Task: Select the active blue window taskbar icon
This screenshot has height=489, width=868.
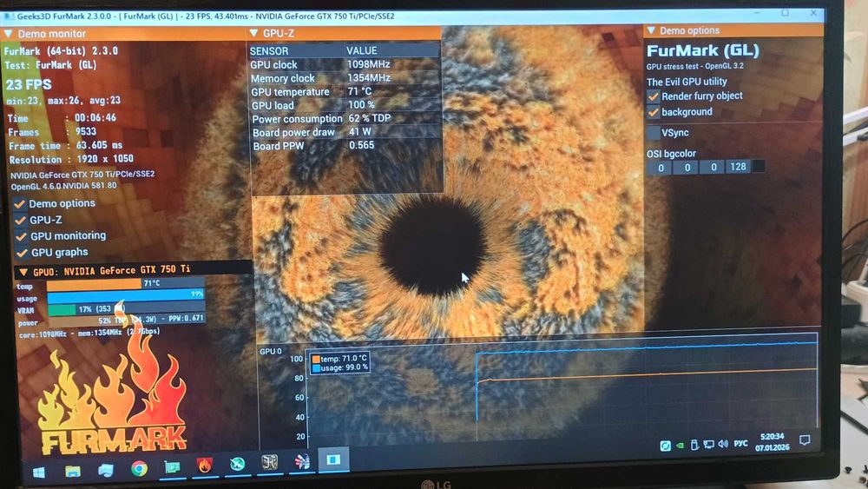Action: (333, 459)
